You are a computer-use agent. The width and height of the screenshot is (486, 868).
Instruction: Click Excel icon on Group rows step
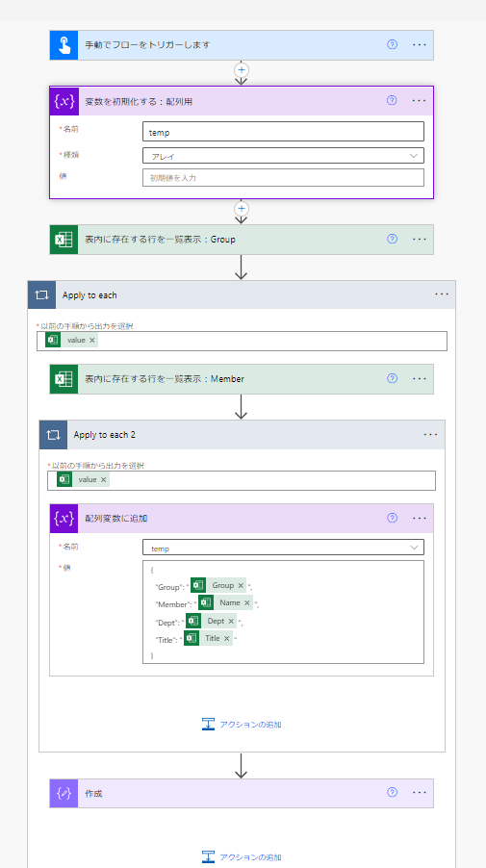click(64, 240)
